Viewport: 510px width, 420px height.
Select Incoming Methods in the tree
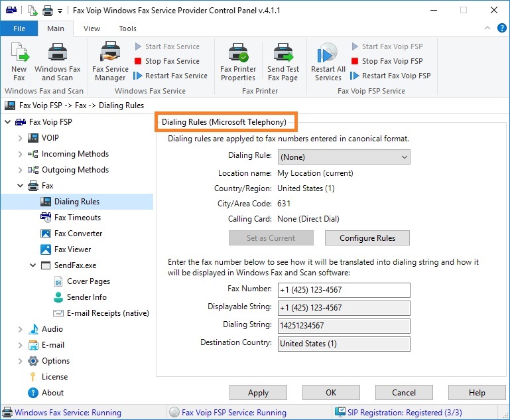75,154
